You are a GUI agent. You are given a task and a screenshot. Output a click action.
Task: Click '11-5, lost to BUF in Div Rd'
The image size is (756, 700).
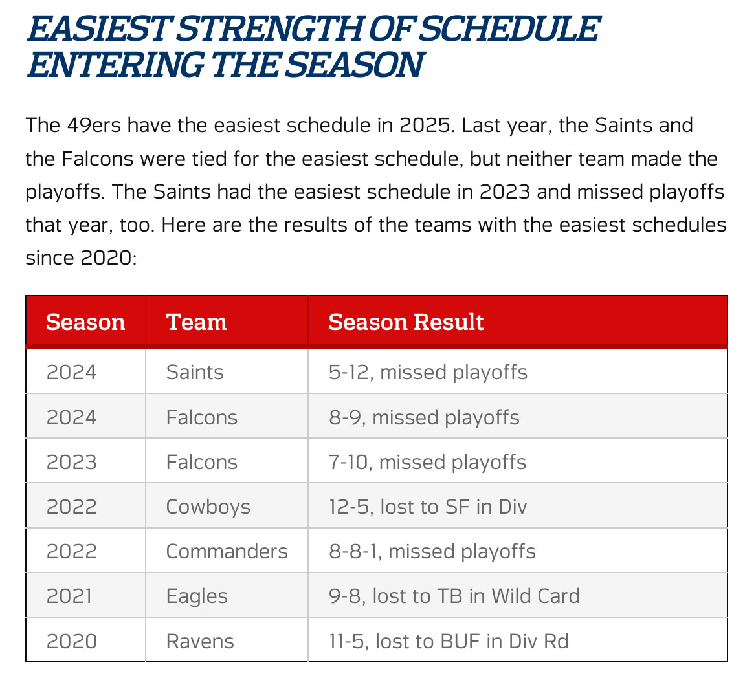(449, 641)
